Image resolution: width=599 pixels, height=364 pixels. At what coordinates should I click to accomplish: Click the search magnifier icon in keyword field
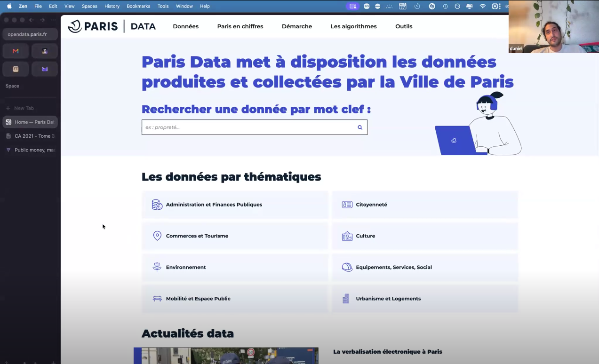click(x=360, y=127)
